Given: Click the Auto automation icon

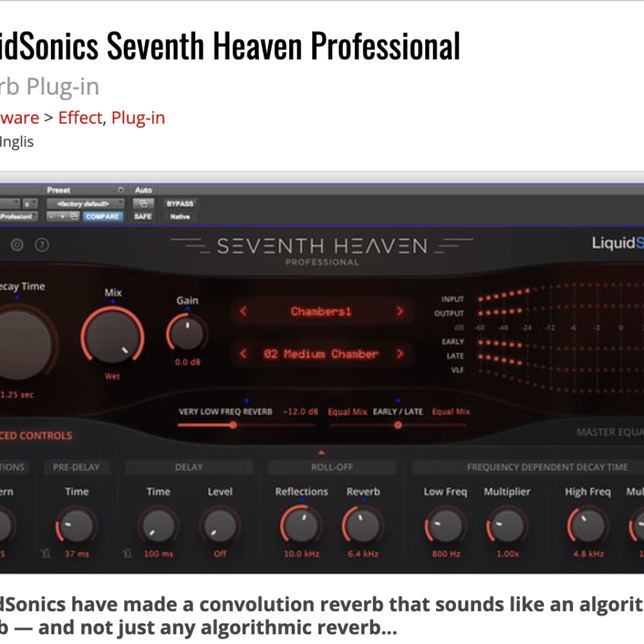Looking at the screenshot, I should [x=143, y=203].
